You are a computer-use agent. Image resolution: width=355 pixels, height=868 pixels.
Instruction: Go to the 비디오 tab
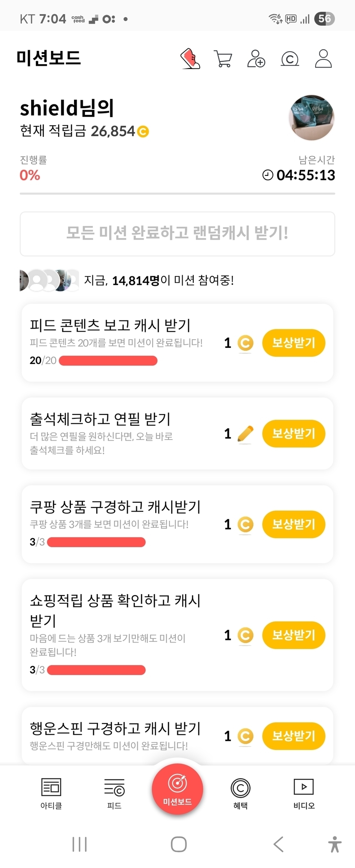304,793
